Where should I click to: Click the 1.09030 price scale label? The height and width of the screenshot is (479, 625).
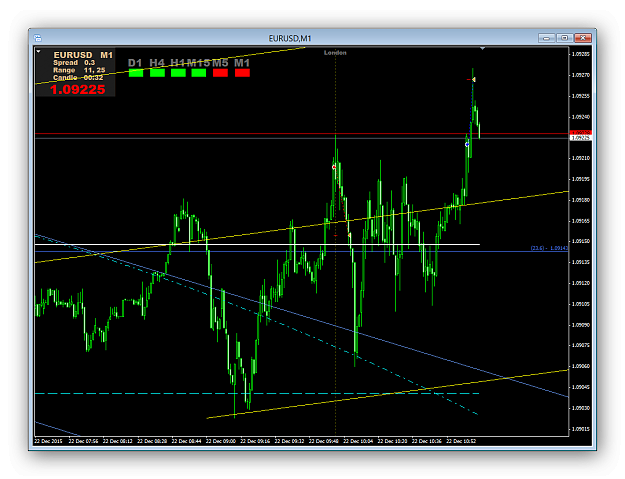pyautogui.click(x=581, y=408)
